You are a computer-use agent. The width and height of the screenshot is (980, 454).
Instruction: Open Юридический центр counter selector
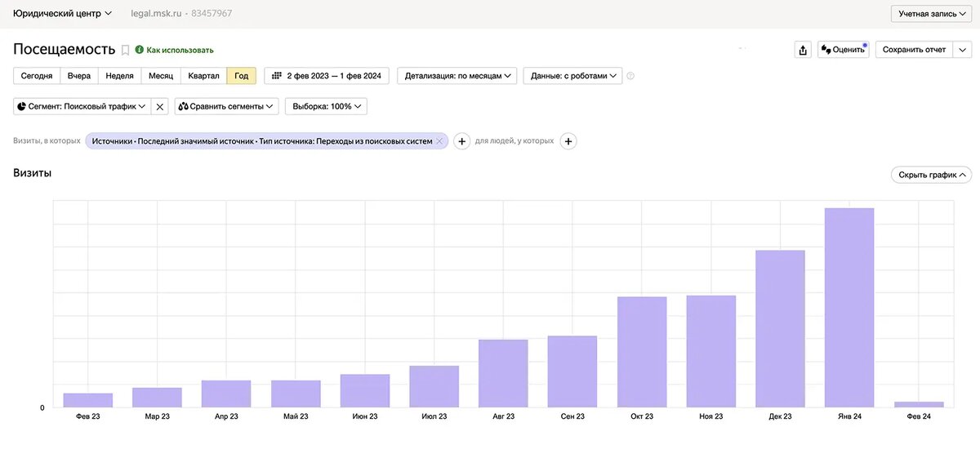[63, 14]
